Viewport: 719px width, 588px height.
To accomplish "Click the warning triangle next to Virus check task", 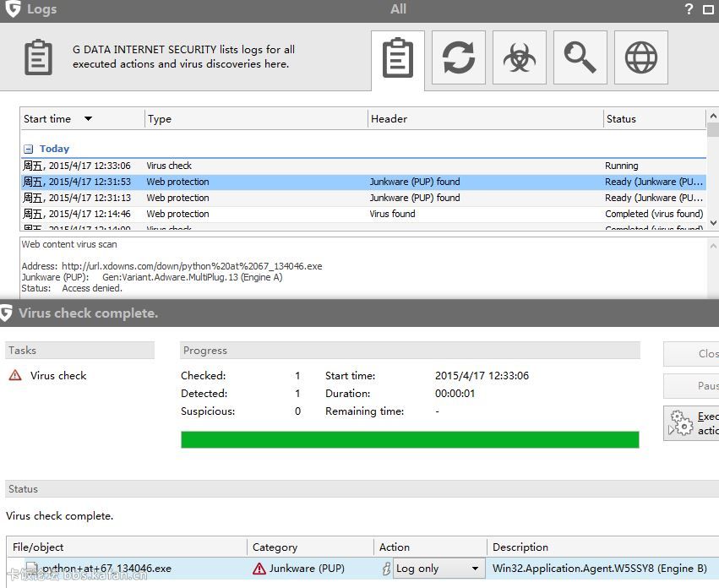I will click(x=15, y=375).
